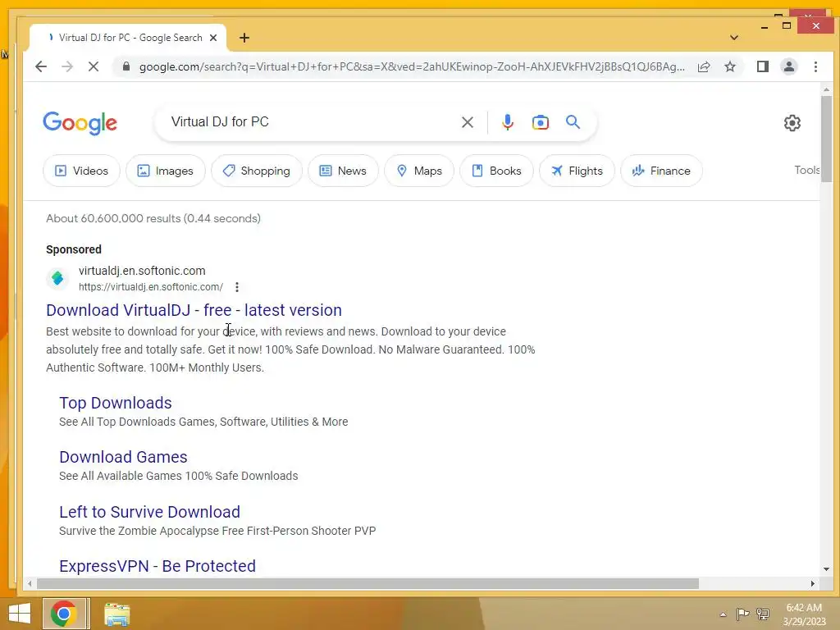Screen dimensions: 840x630
Task: Click the https://virtualdj.en.softonic.com/ URL text
Action: point(151,287)
